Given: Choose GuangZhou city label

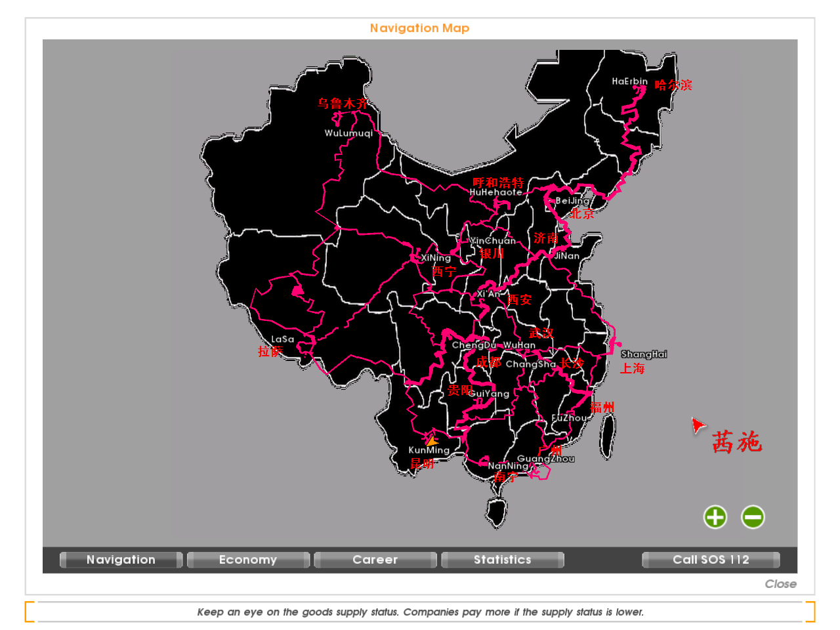Looking at the screenshot, I should click(545, 459).
